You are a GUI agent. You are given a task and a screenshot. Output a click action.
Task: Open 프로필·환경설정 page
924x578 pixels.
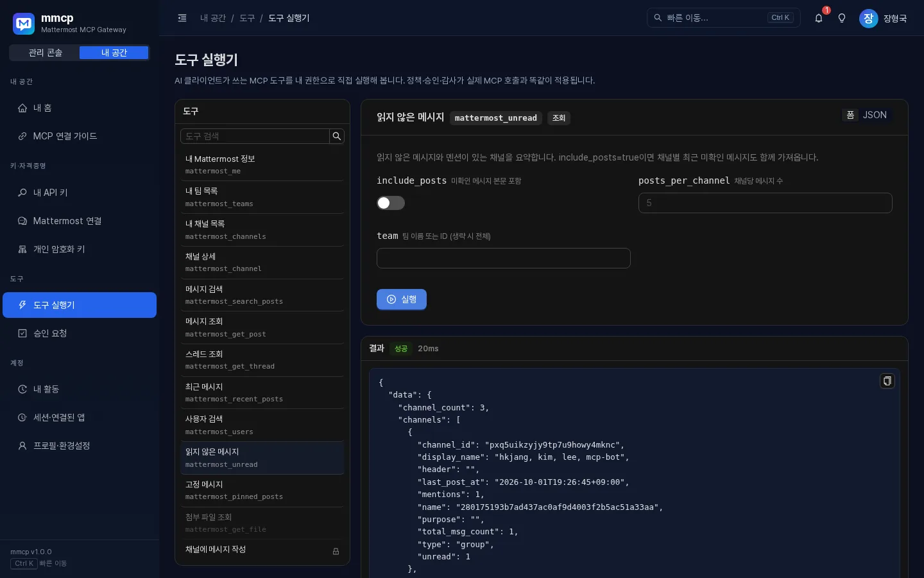click(x=80, y=446)
